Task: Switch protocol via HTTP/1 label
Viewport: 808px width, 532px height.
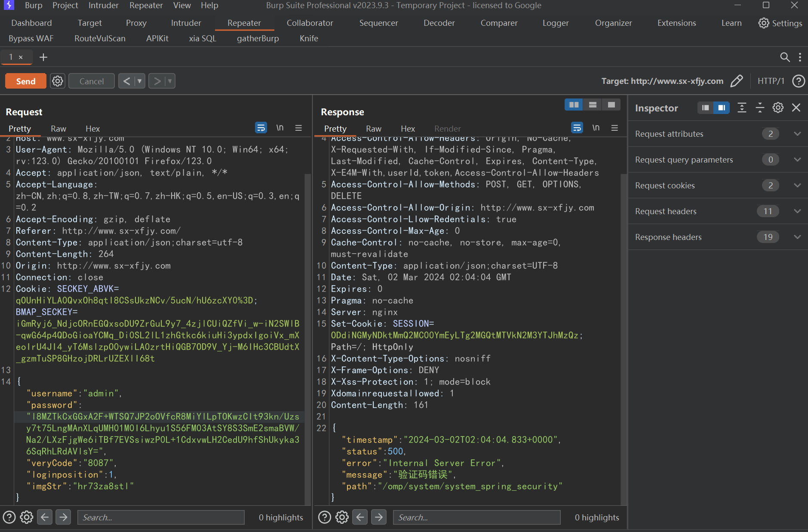Action: click(771, 81)
